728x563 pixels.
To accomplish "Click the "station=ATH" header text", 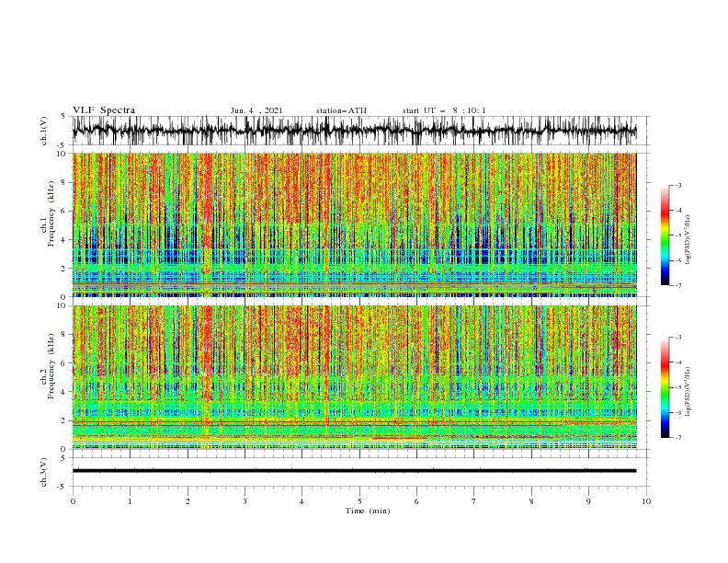I will coord(341,110).
